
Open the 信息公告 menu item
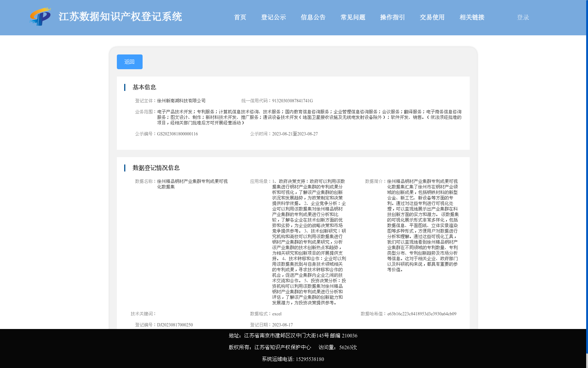coord(313,17)
